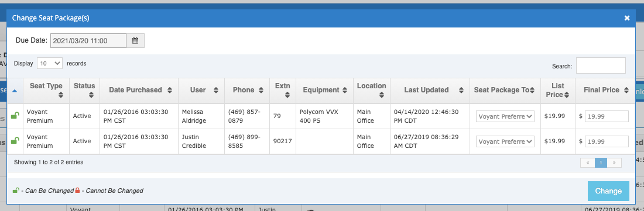Sort by the Equipment column arrows
This screenshot has height=211, width=644.
345,90
